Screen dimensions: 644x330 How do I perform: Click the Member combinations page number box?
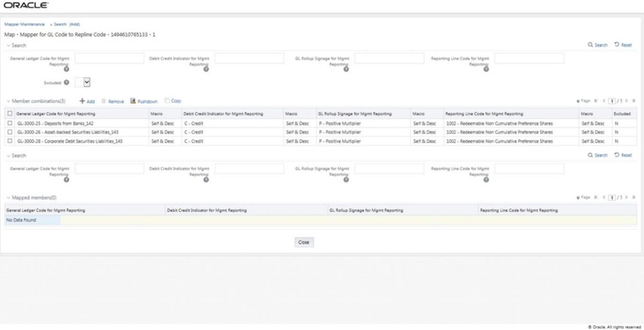click(612, 101)
